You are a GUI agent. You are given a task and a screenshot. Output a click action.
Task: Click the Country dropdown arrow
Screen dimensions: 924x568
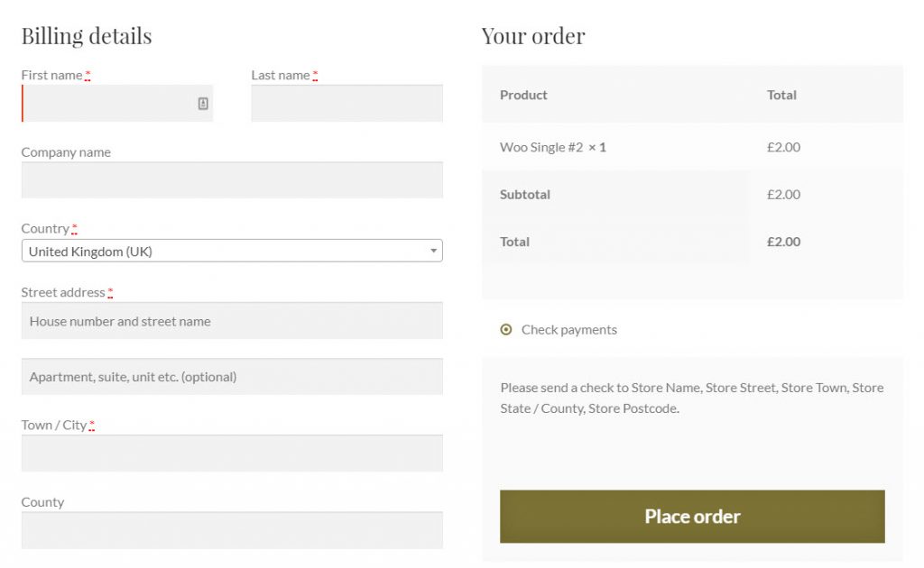coord(432,251)
